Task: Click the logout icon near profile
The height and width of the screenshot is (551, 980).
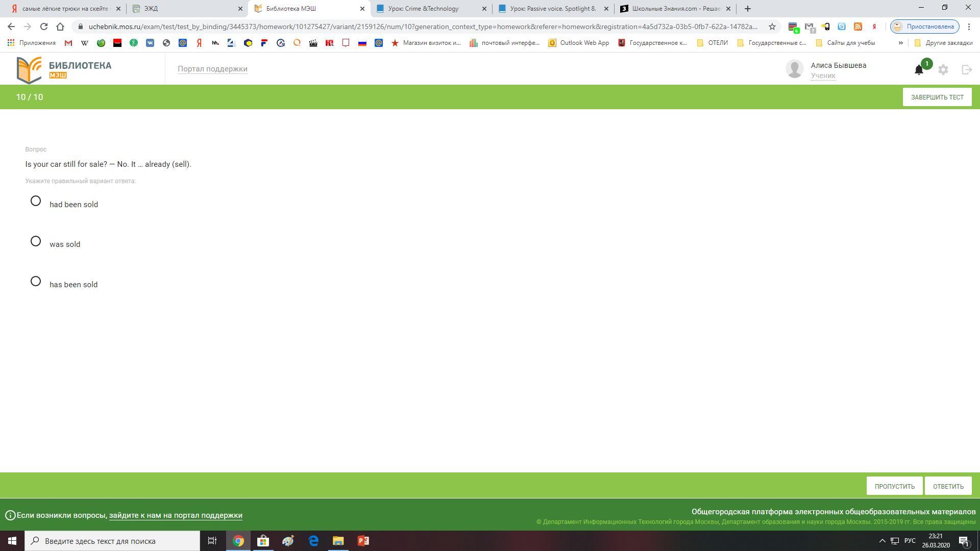Action: point(966,70)
